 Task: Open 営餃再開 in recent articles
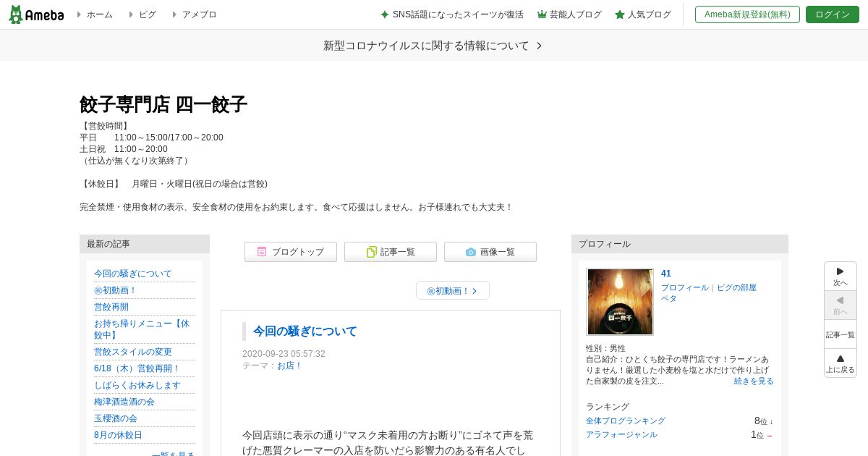[x=111, y=307]
